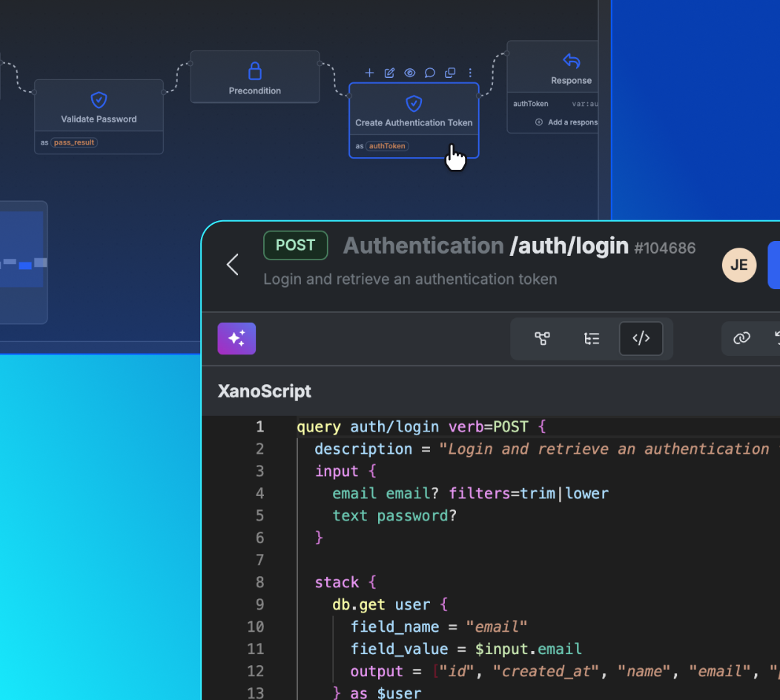Screen dimensions: 780x700
Task: Toggle visibility of the selected step
Action: (409, 73)
